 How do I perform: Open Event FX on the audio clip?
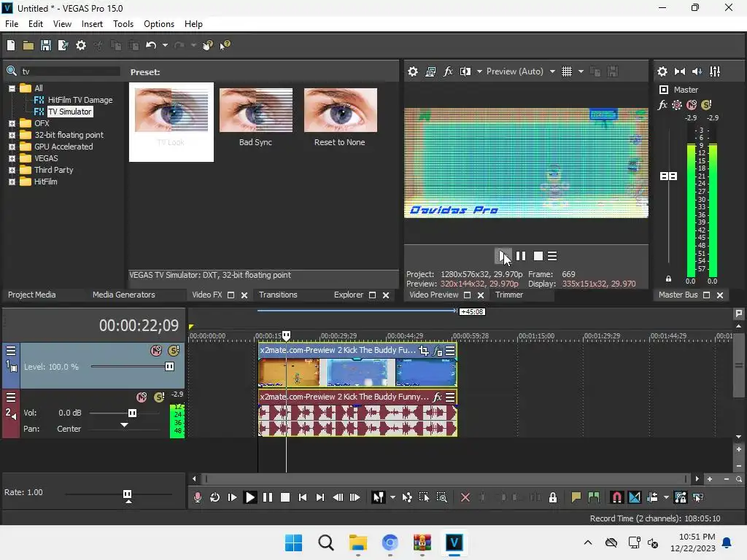click(438, 397)
